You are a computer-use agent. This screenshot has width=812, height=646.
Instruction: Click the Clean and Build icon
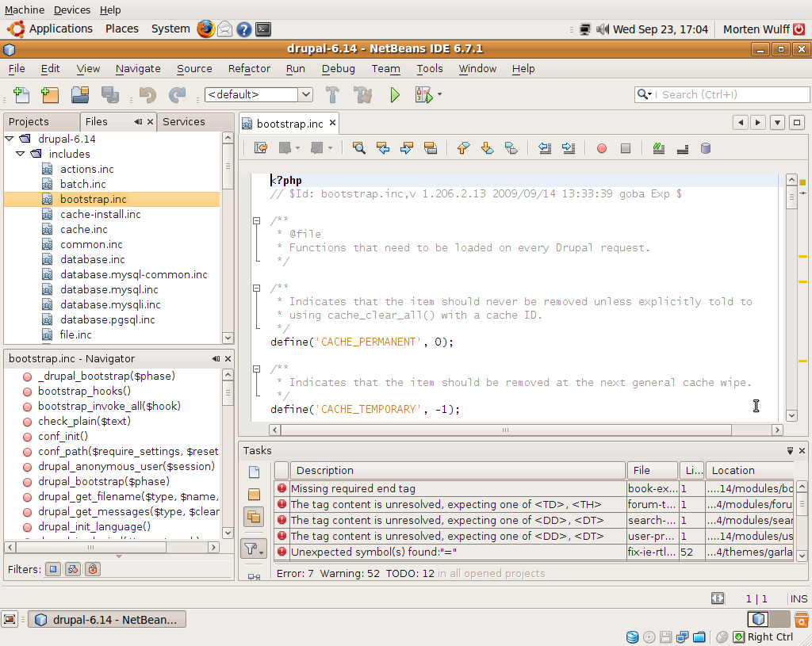coord(362,95)
